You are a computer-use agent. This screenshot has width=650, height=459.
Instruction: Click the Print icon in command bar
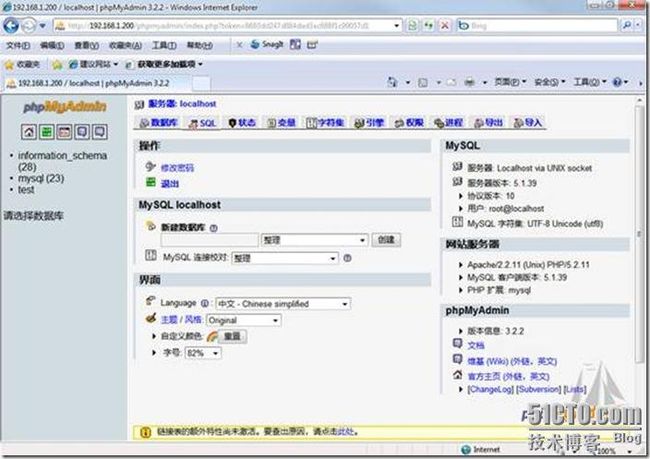point(469,83)
